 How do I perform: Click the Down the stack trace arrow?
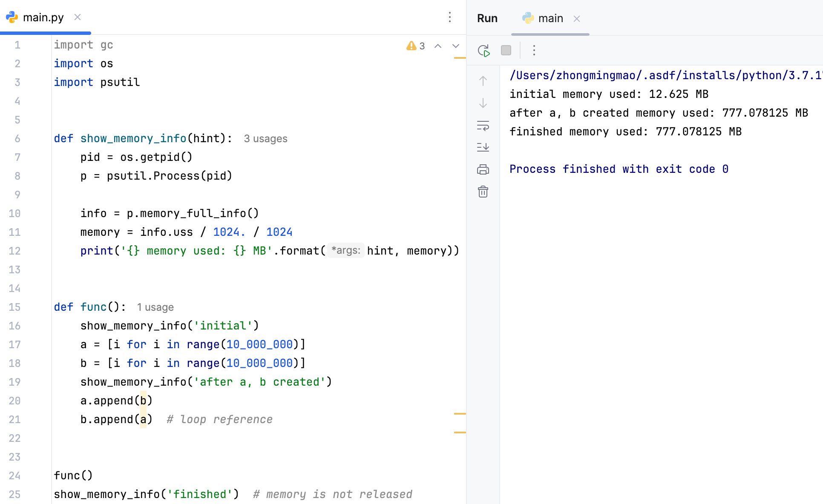coord(483,103)
